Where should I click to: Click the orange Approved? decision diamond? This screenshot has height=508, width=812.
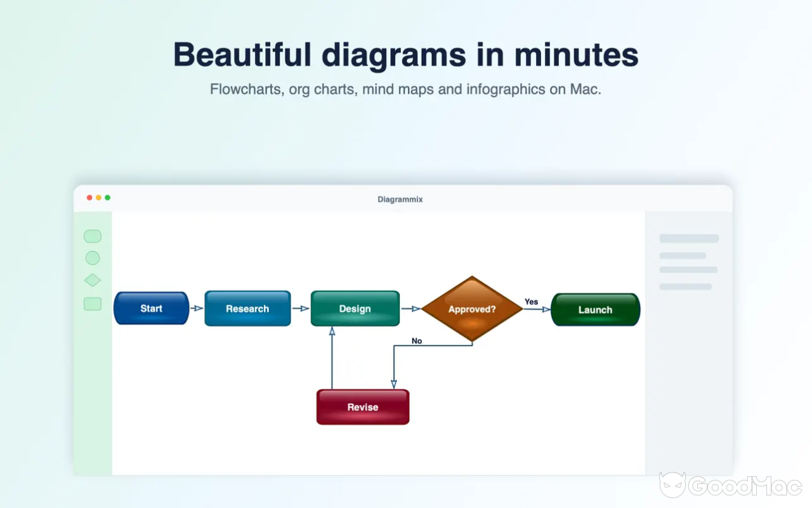click(x=472, y=309)
